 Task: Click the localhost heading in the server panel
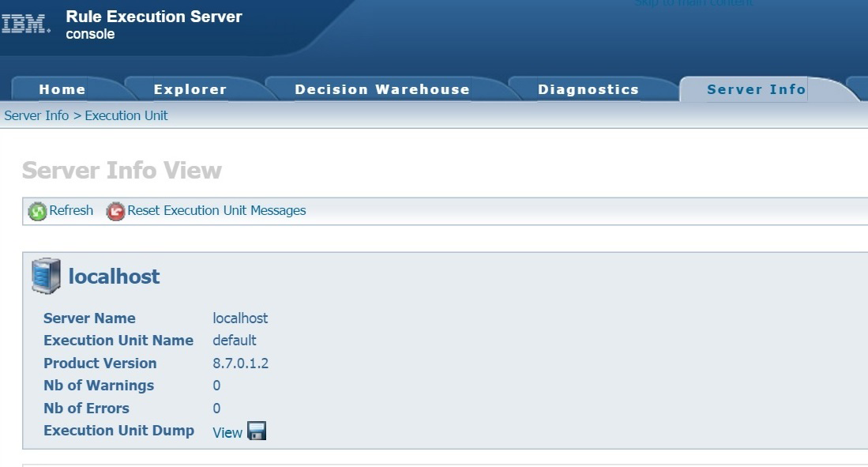[x=114, y=277]
